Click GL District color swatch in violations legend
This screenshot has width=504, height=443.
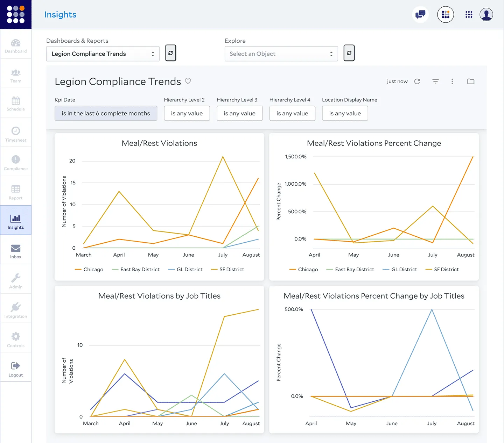click(x=171, y=270)
